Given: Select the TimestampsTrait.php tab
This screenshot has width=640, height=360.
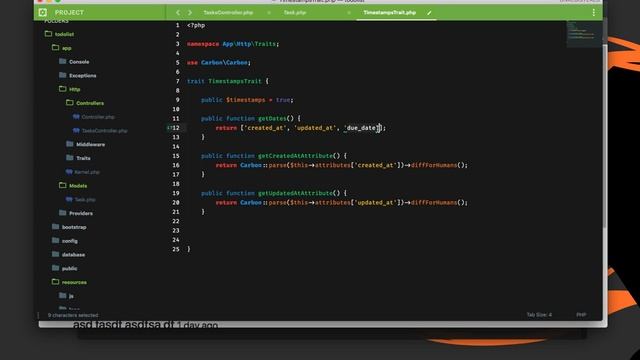Looking at the screenshot, I should click(389, 13).
